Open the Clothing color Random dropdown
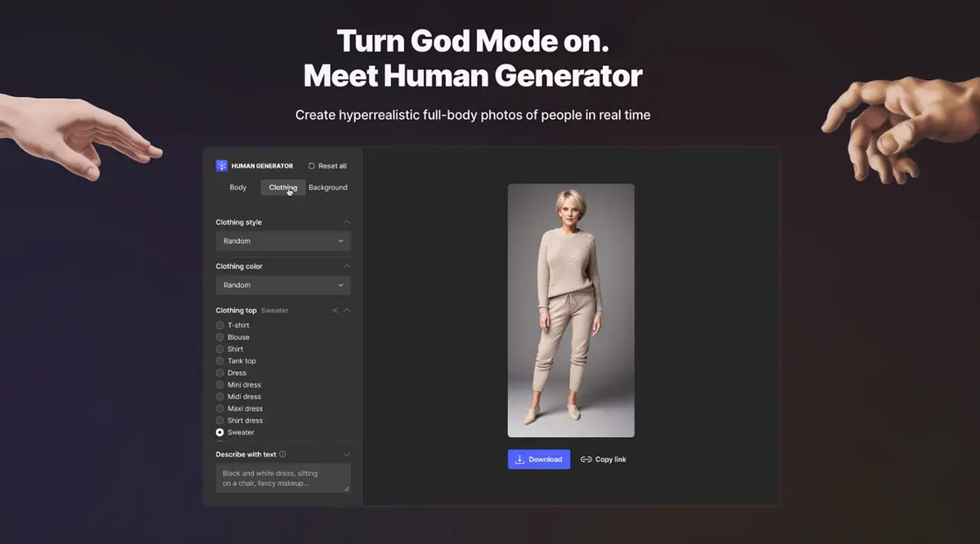 283,285
